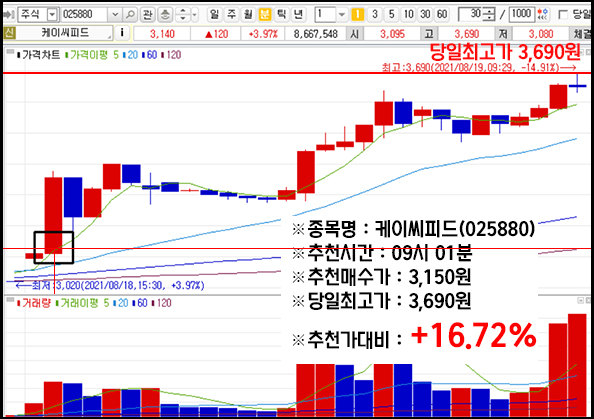Switch to weekly chart 주
The image size is (594, 419).
point(231,14)
